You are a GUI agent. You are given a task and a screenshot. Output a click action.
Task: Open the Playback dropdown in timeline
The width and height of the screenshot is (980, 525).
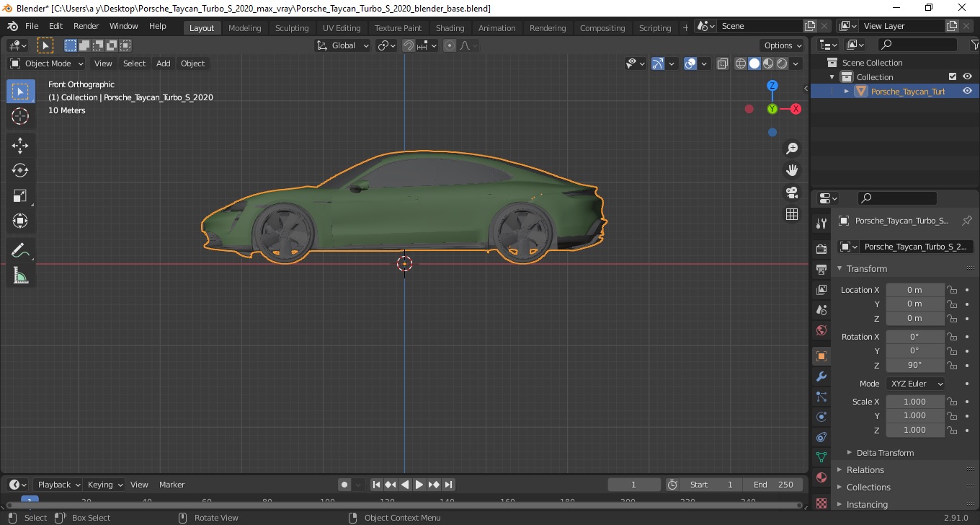58,485
